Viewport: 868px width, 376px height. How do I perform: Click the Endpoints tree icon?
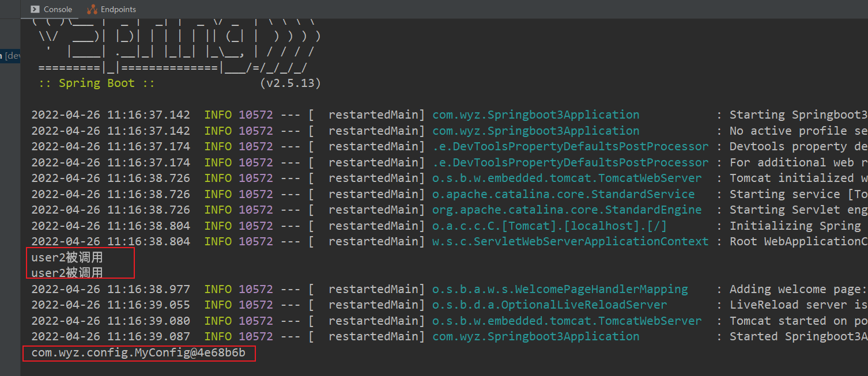92,9
